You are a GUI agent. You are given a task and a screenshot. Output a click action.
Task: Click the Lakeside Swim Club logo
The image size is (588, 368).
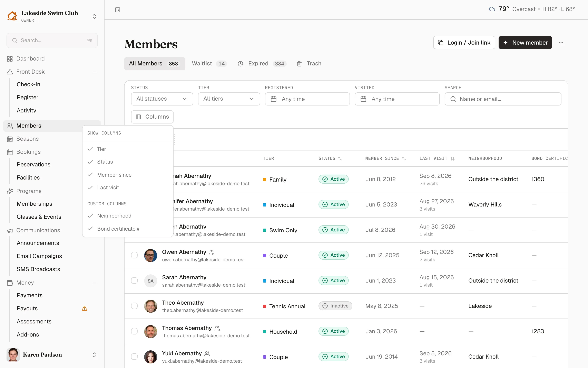coord(12,16)
